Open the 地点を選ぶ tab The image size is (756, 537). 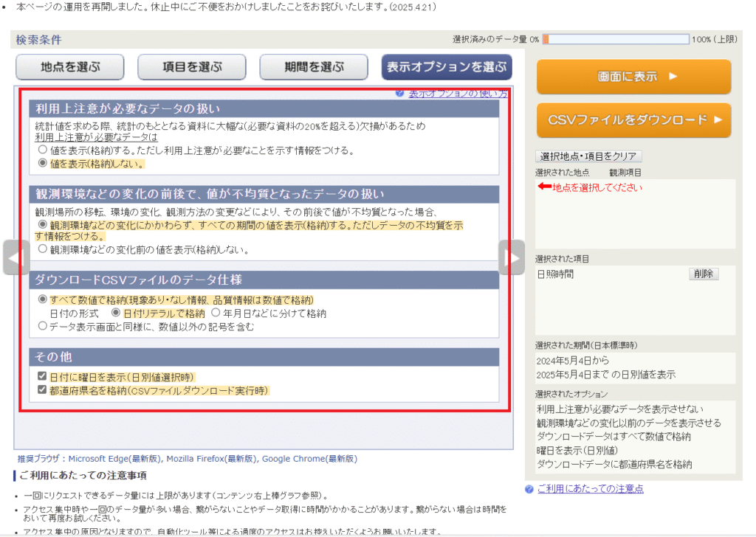point(70,67)
